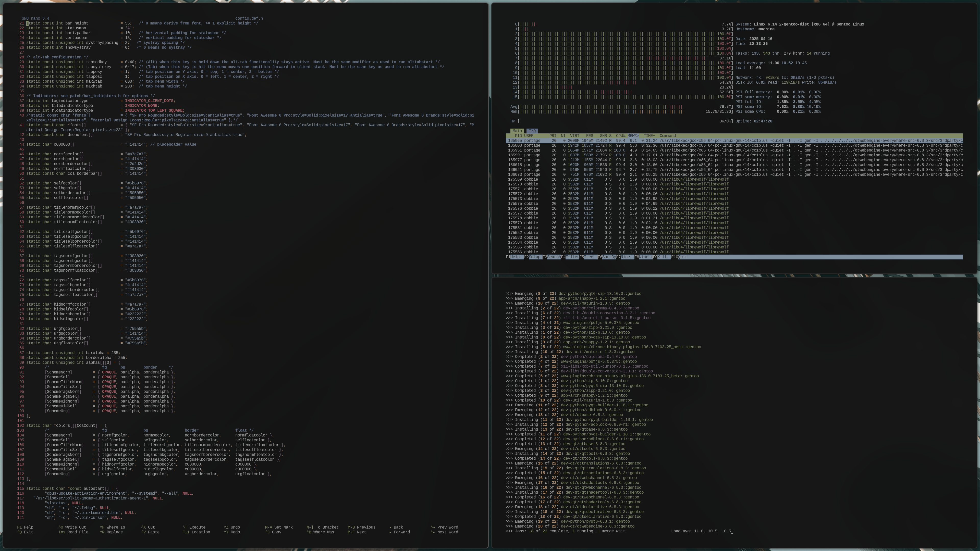980x551 pixels.
Task: Select the Main tab in htop
Action: click(517, 131)
